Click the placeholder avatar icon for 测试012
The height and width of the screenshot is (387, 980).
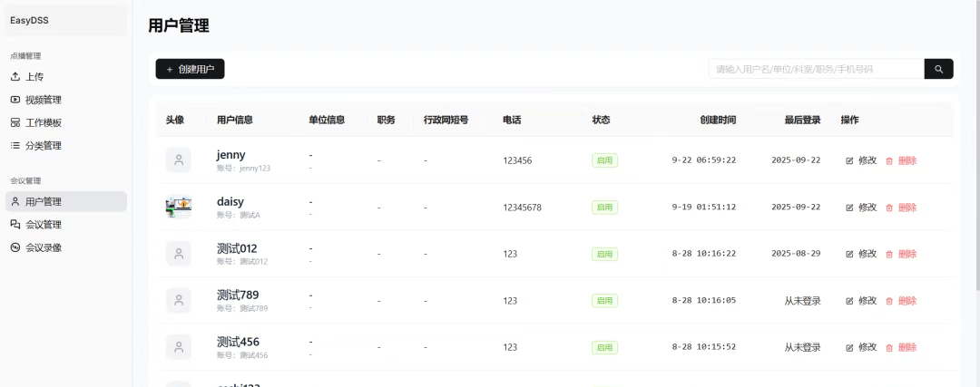[179, 254]
